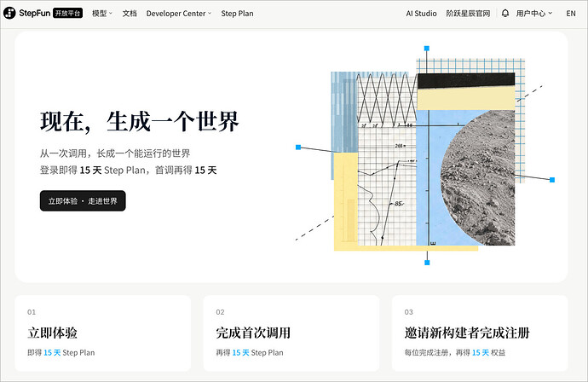
Task: Click the 开放平台 badge
Action: pyautogui.click(x=67, y=13)
